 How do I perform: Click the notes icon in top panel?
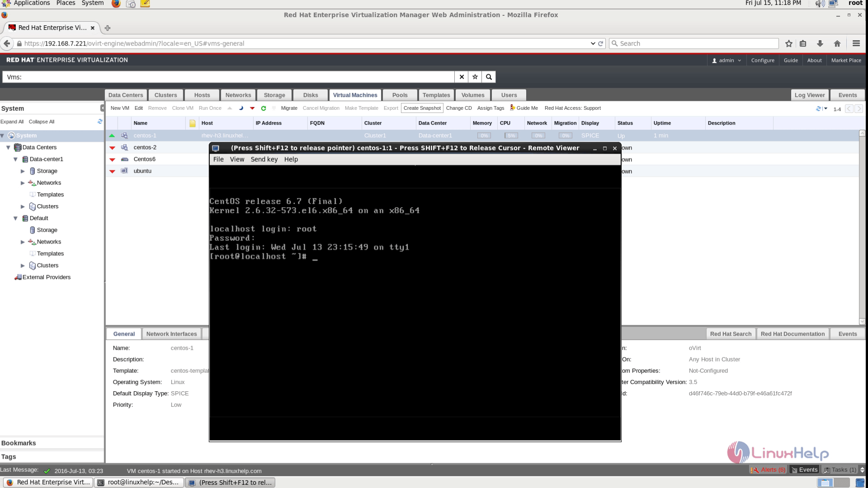(145, 4)
